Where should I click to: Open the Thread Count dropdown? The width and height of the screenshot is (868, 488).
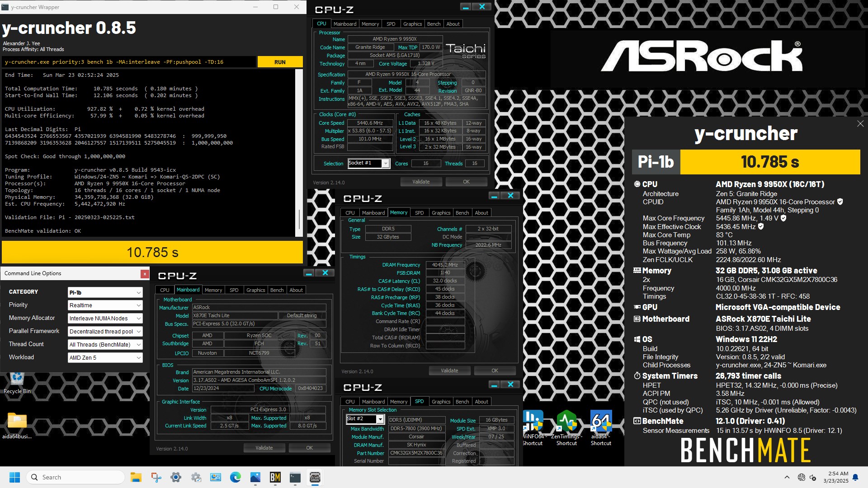(x=105, y=344)
